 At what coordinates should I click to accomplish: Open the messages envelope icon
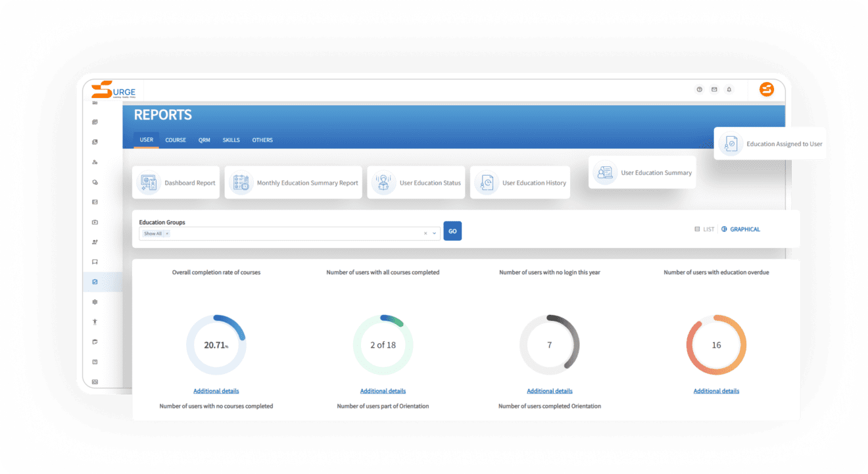tap(714, 89)
